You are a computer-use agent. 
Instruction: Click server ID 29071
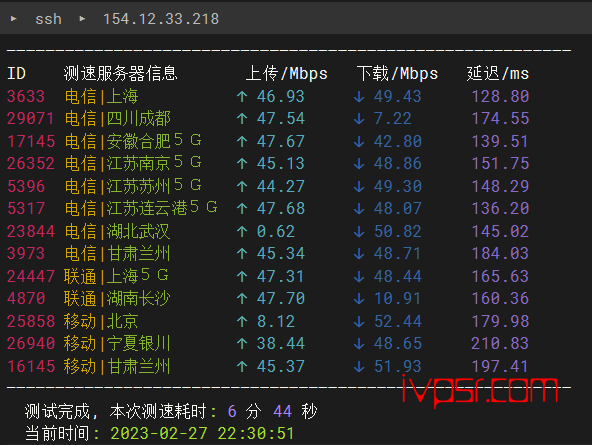(31, 119)
